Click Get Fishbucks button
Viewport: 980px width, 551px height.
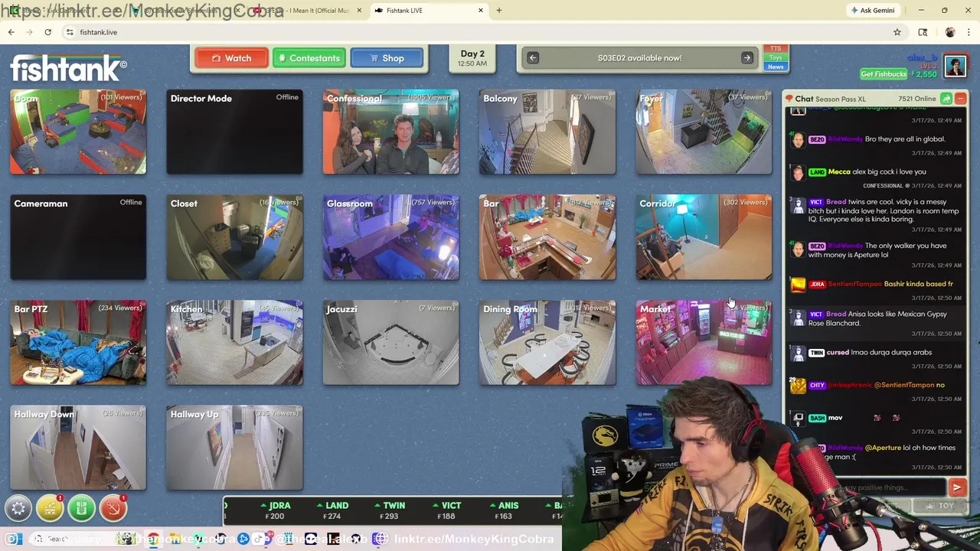point(884,74)
